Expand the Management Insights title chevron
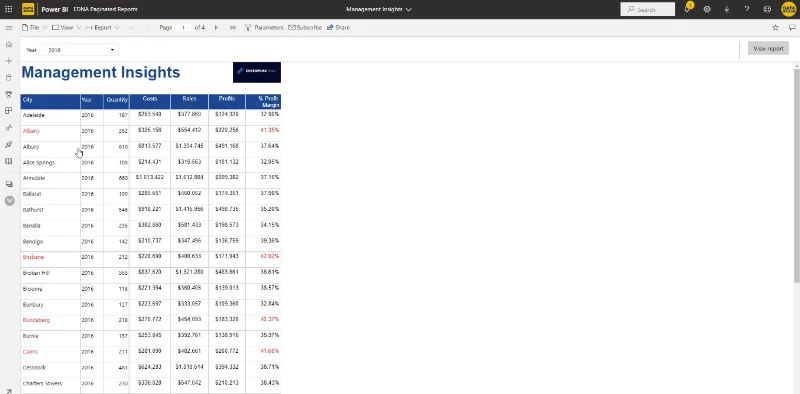This screenshot has width=800, height=394. coord(409,9)
